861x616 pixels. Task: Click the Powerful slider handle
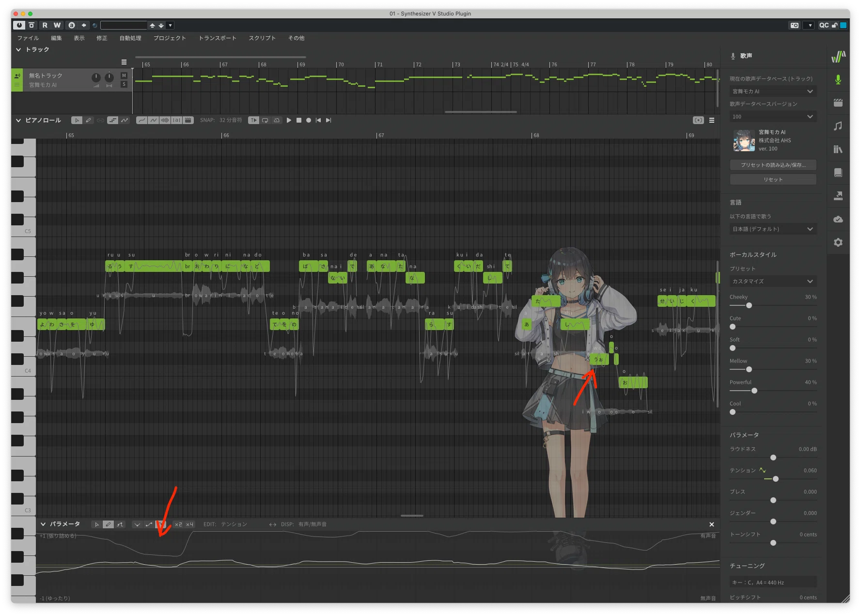(x=754, y=391)
